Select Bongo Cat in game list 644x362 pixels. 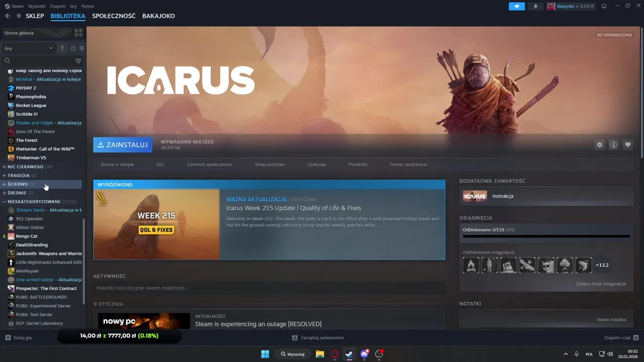[x=27, y=236]
